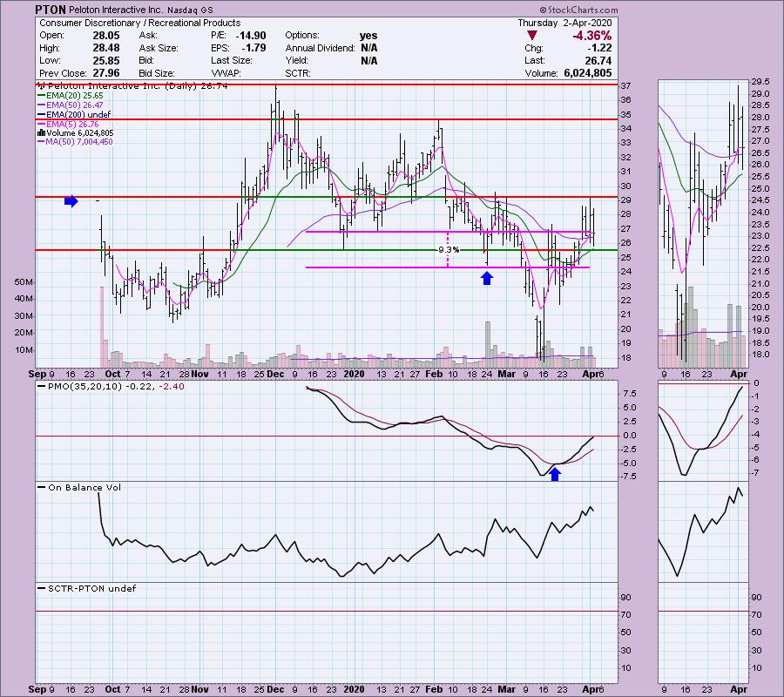Select the header Volume value 6,024,805

(588, 73)
